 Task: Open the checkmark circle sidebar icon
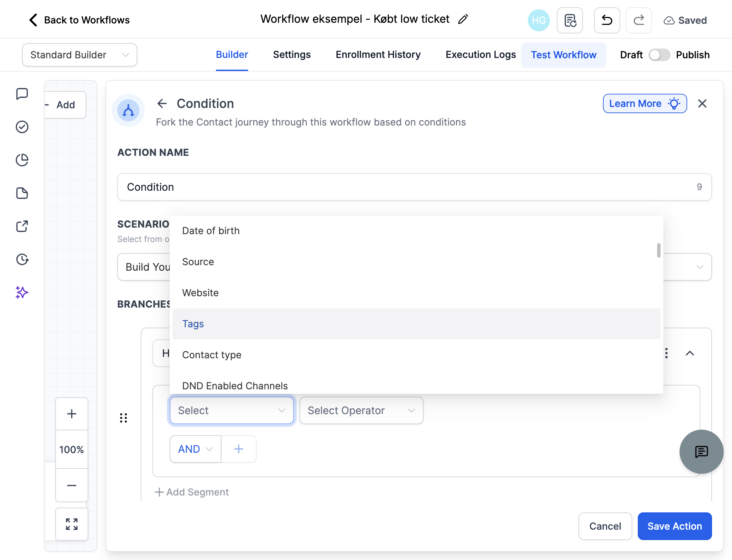click(22, 127)
